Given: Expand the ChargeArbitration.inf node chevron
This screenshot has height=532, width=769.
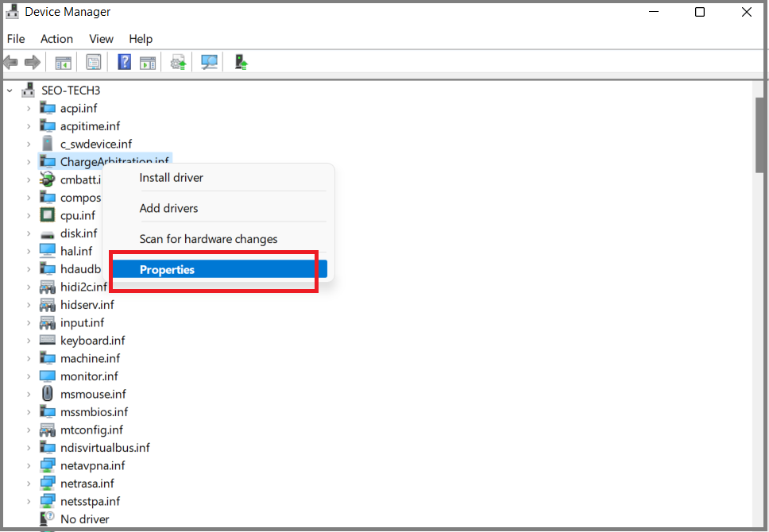Looking at the screenshot, I should click(29, 162).
